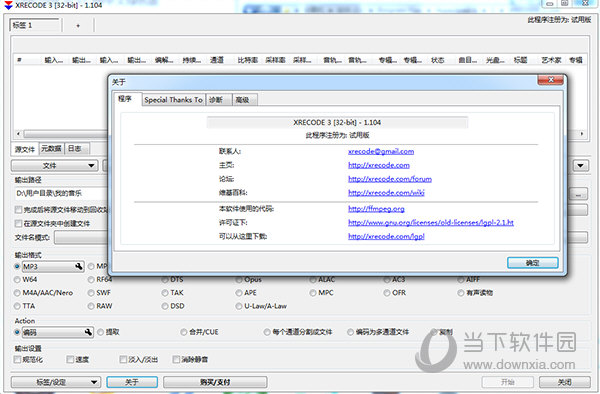The width and height of the screenshot is (600, 394).
Task: Click the 购买/支付 button
Action: pos(215,382)
